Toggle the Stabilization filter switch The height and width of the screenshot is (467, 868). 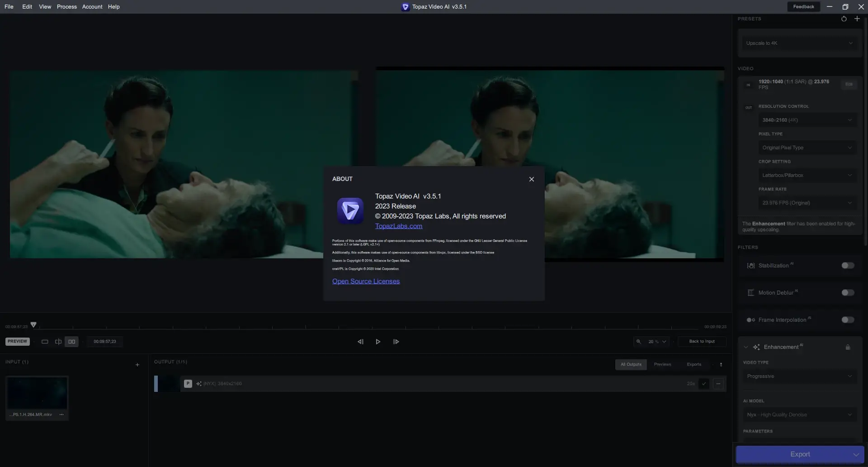pos(848,266)
